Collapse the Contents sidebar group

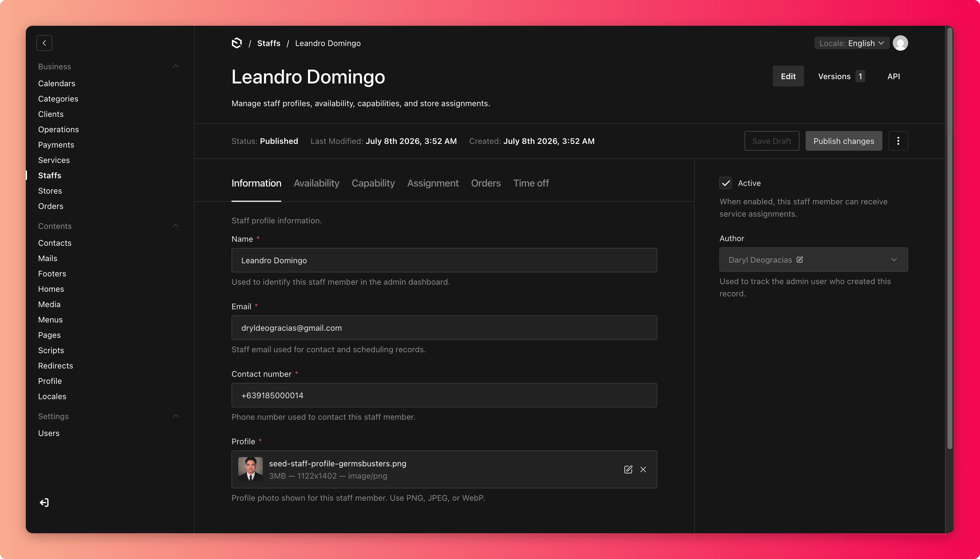176,226
